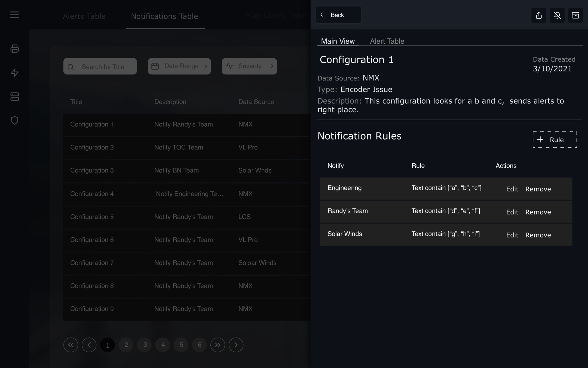Open the Alerts Table tab
Screen dimensions: 588x368
click(84, 16)
